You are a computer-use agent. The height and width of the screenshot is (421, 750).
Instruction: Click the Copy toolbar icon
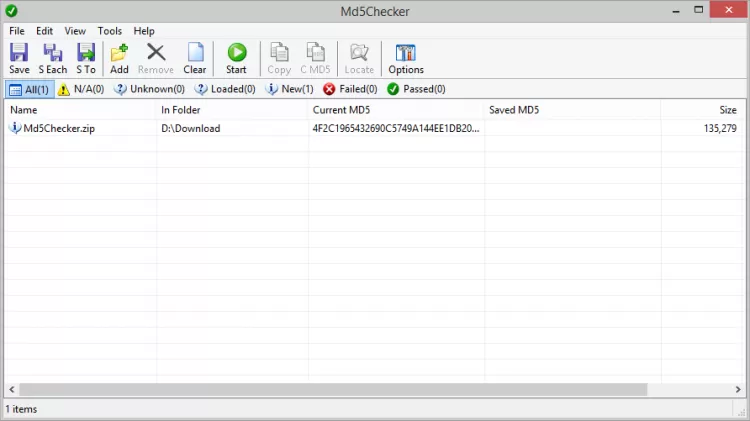279,58
